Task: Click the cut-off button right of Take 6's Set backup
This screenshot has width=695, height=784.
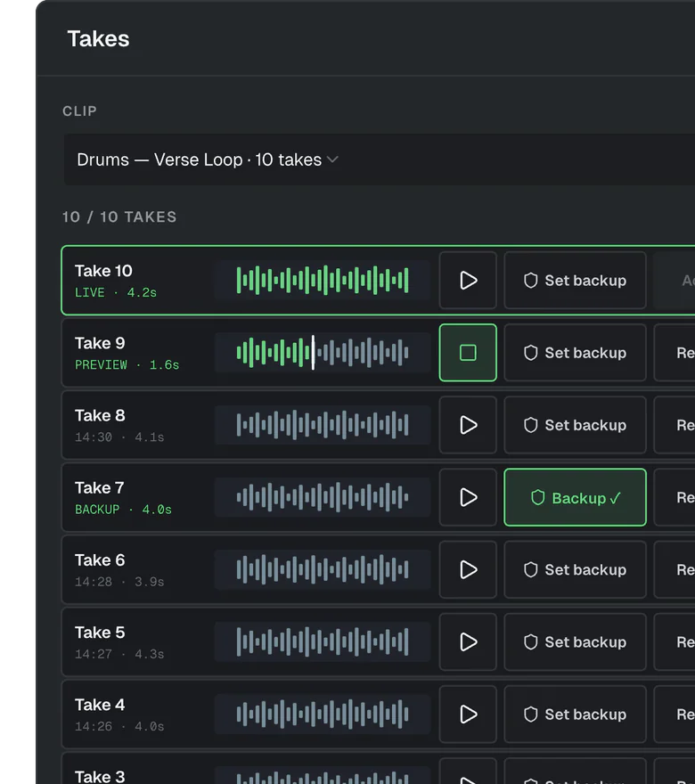Action: (x=675, y=569)
